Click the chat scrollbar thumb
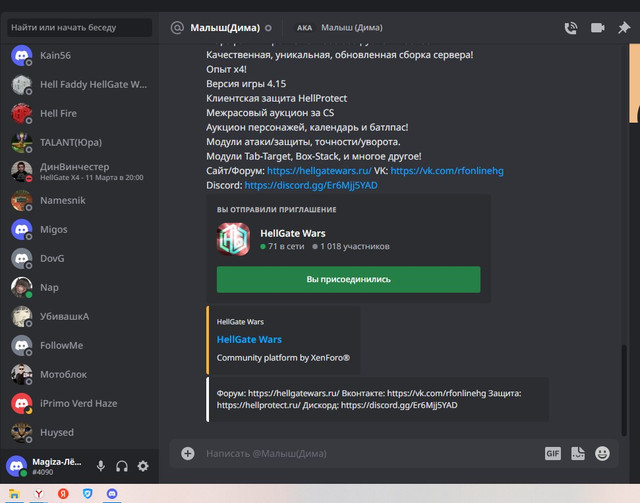Image resolution: width=640 pixels, height=503 pixels. [x=624, y=390]
